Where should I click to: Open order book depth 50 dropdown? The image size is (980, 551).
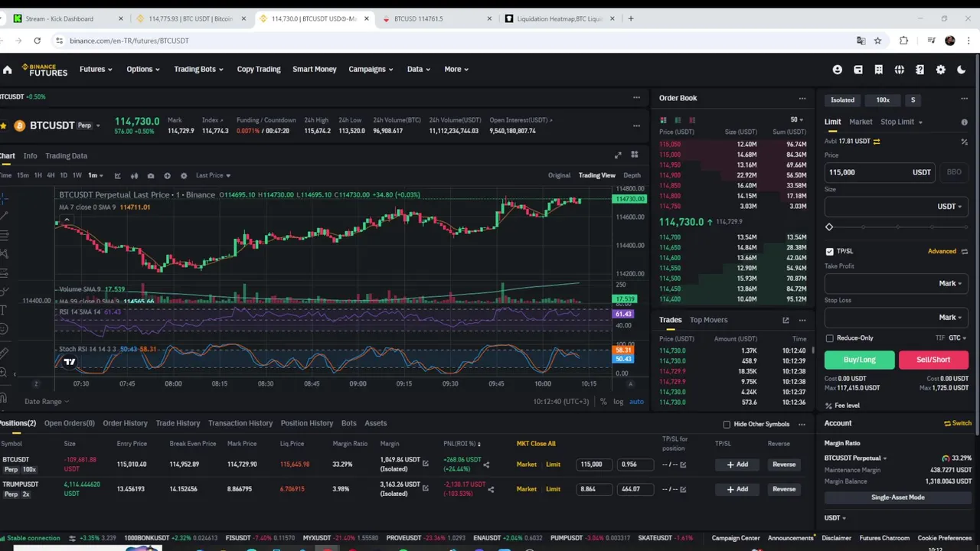[797, 120]
